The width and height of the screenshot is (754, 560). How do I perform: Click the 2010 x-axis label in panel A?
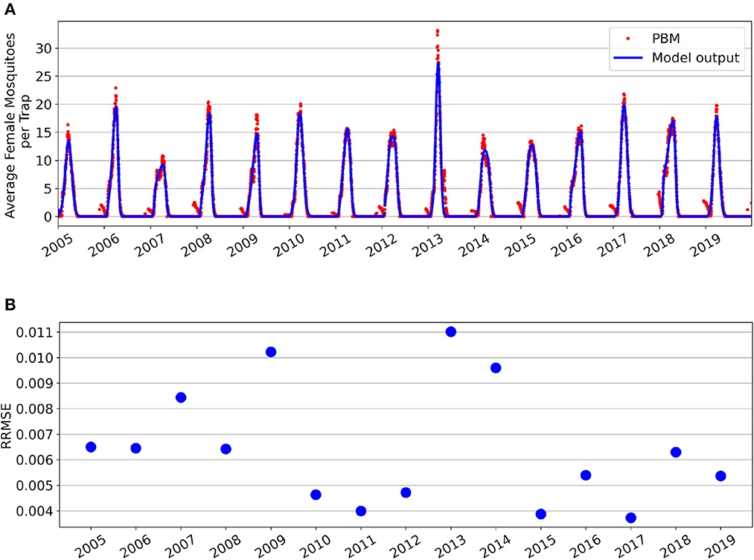pos(289,245)
